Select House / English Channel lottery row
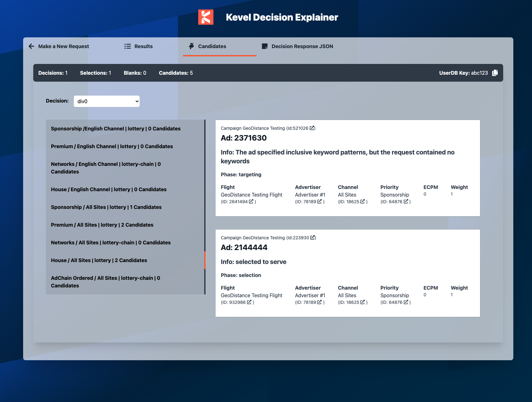 (x=125, y=189)
